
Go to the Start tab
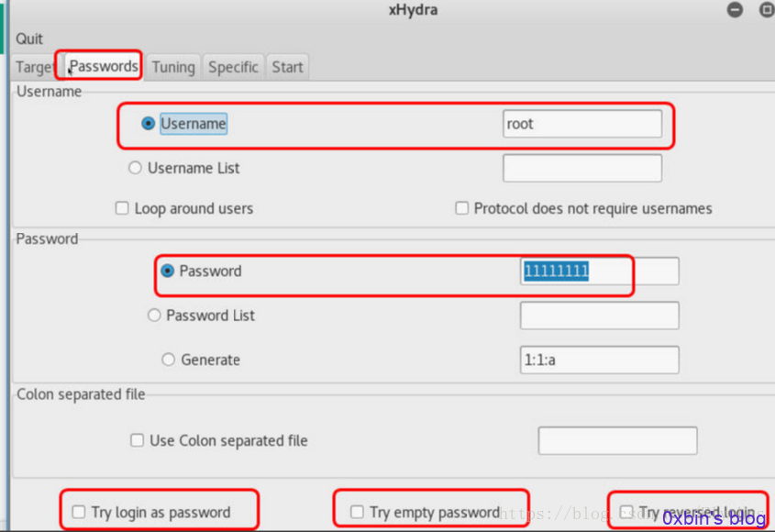pyautogui.click(x=287, y=67)
